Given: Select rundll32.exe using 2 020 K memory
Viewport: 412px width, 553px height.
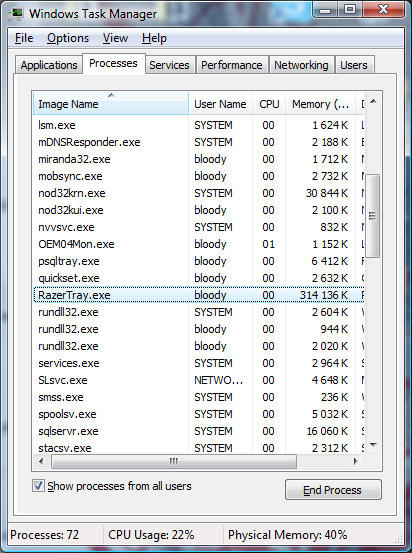Looking at the screenshot, I should (x=199, y=346).
